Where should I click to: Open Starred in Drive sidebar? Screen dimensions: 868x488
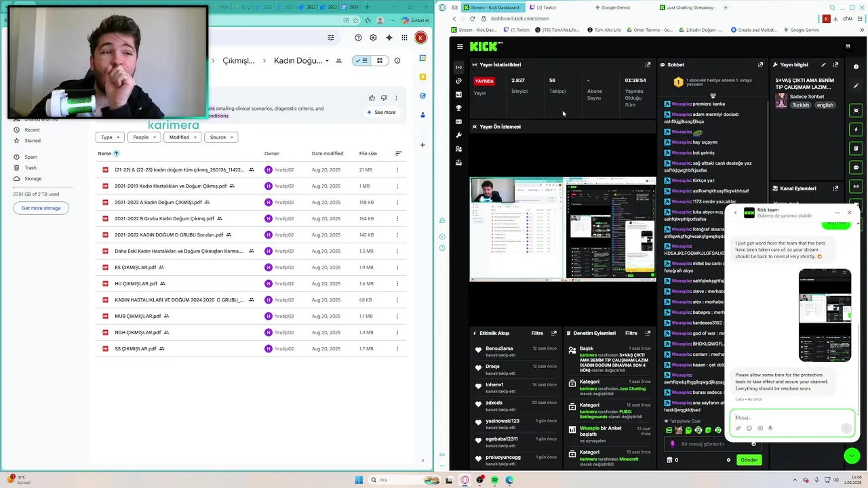click(x=32, y=140)
